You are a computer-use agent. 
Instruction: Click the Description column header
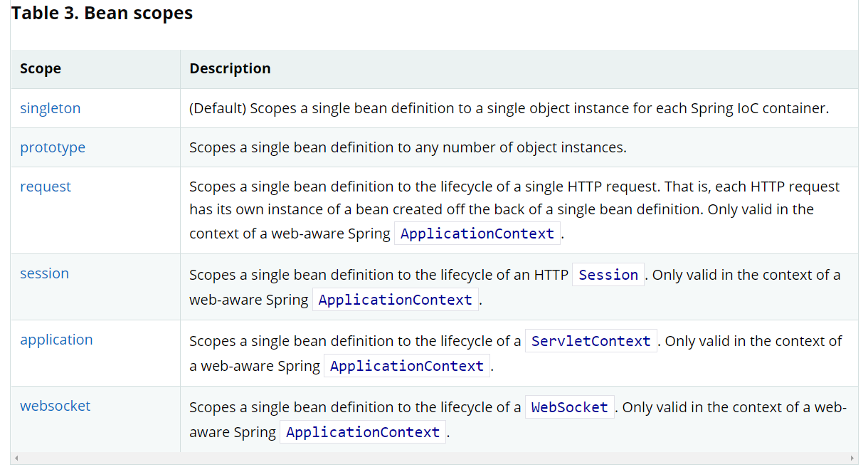pos(230,69)
